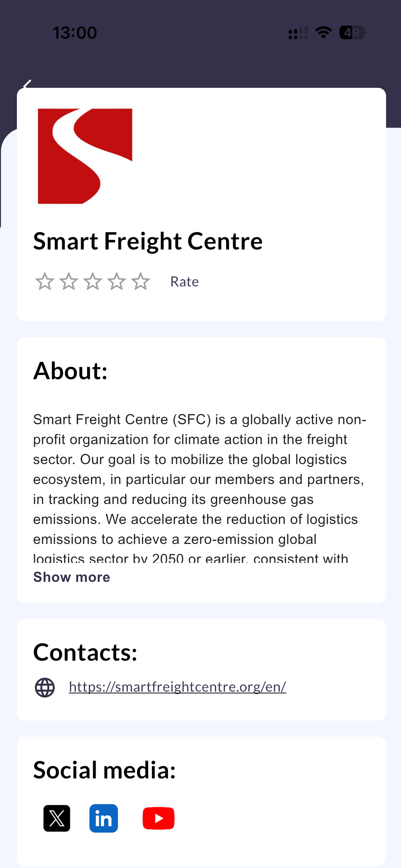Tap the cellular signal icon
Screen dimensions: 401x868
click(x=298, y=33)
